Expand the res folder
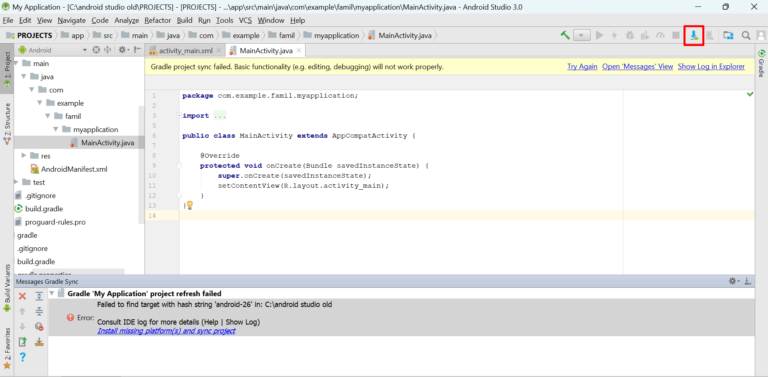This screenshot has height=377, width=768. tap(24, 156)
